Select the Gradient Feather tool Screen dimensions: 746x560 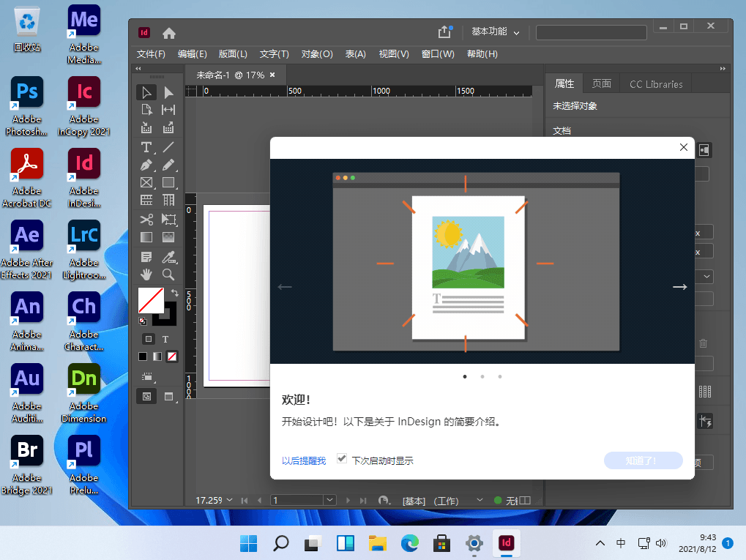coord(168,237)
